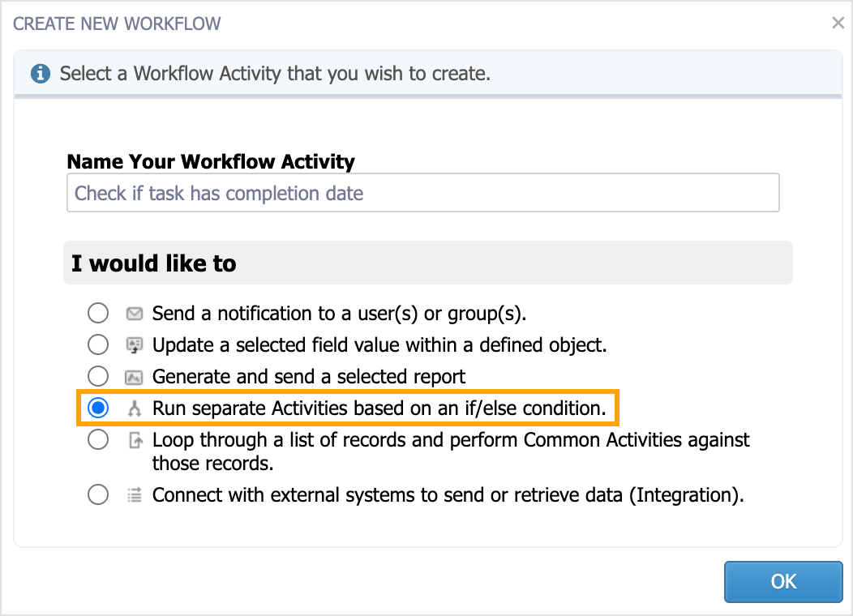This screenshot has width=853, height=616.
Task: Click the blue info icon
Action: 41,74
